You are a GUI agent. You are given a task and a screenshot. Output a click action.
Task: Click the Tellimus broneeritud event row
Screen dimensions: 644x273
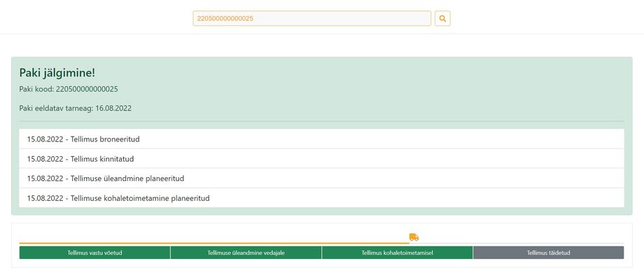tap(321, 139)
